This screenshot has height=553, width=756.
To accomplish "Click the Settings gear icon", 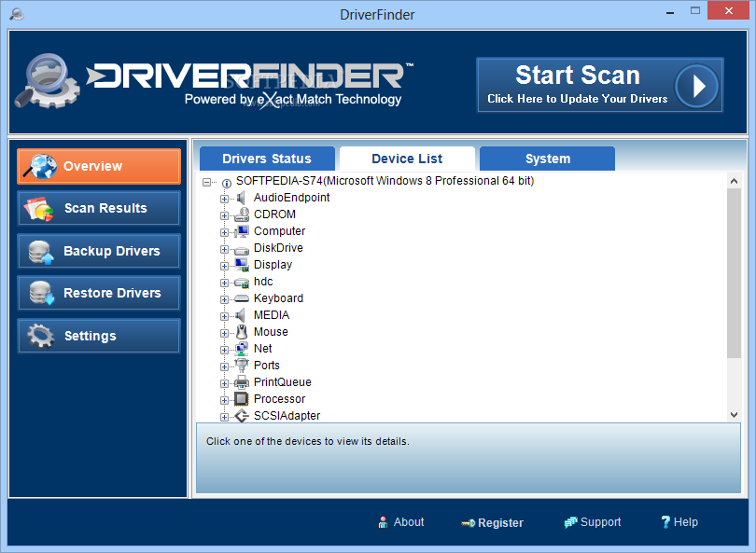I will (x=40, y=336).
